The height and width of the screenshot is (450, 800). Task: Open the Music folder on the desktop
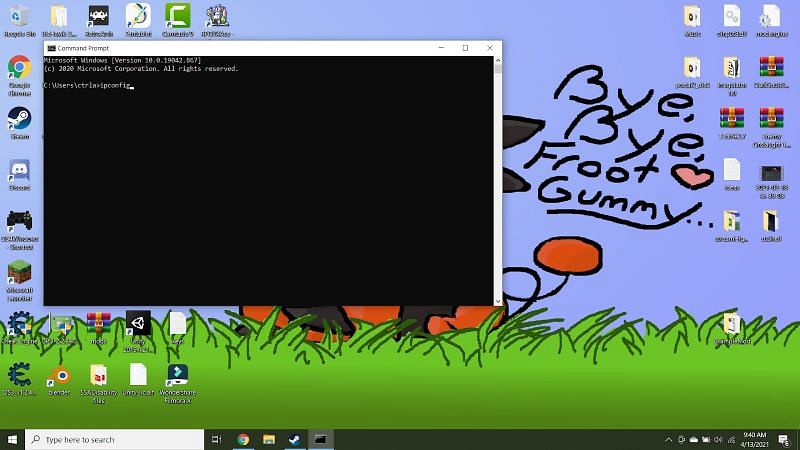(692, 16)
